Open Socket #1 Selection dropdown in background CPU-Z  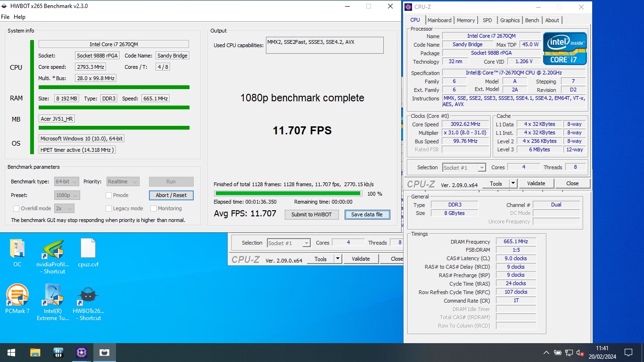click(289, 243)
